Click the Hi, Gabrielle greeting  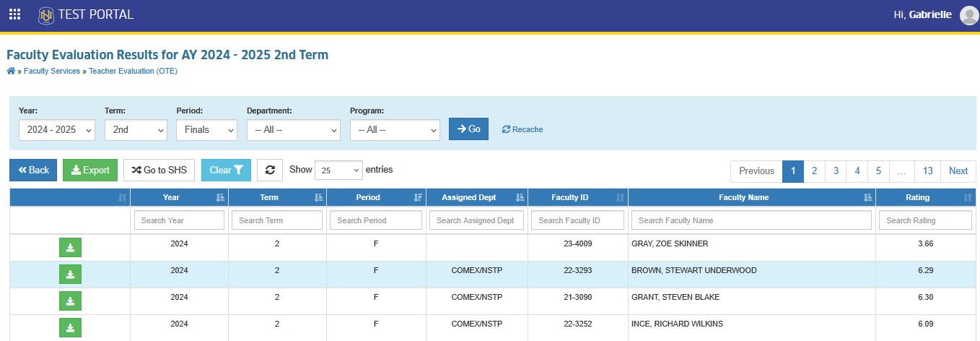(x=922, y=14)
